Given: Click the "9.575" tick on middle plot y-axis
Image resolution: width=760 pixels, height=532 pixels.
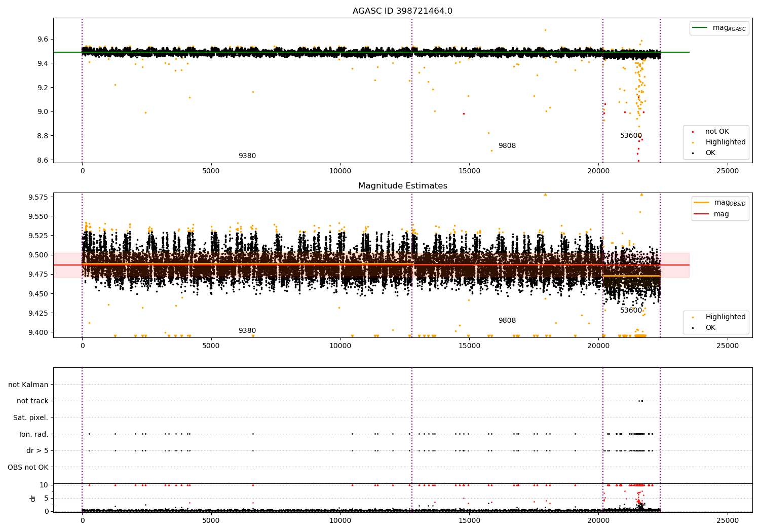Looking at the screenshot, I should (x=39, y=197).
